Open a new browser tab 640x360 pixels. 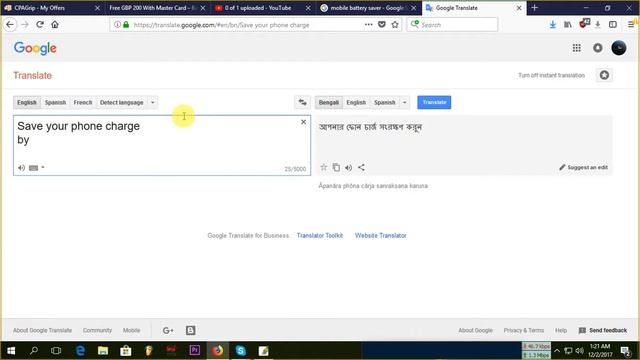point(535,8)
